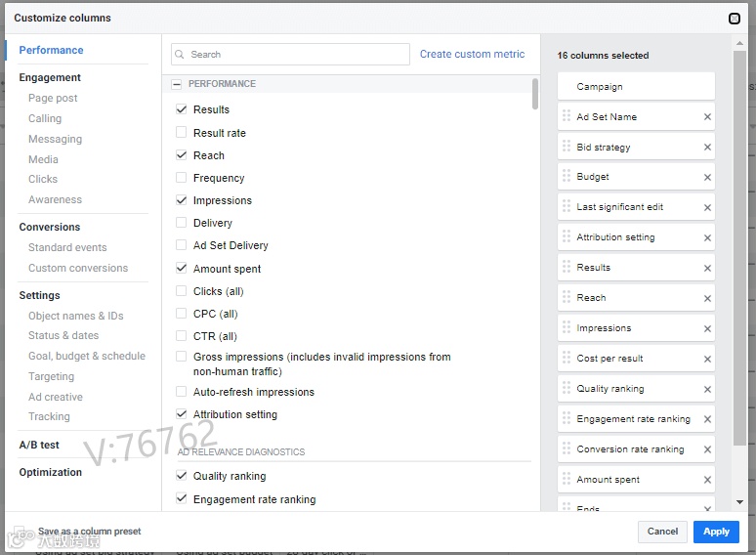Uncheck the Engagement rate ranking checkbox

click(182, 498)
